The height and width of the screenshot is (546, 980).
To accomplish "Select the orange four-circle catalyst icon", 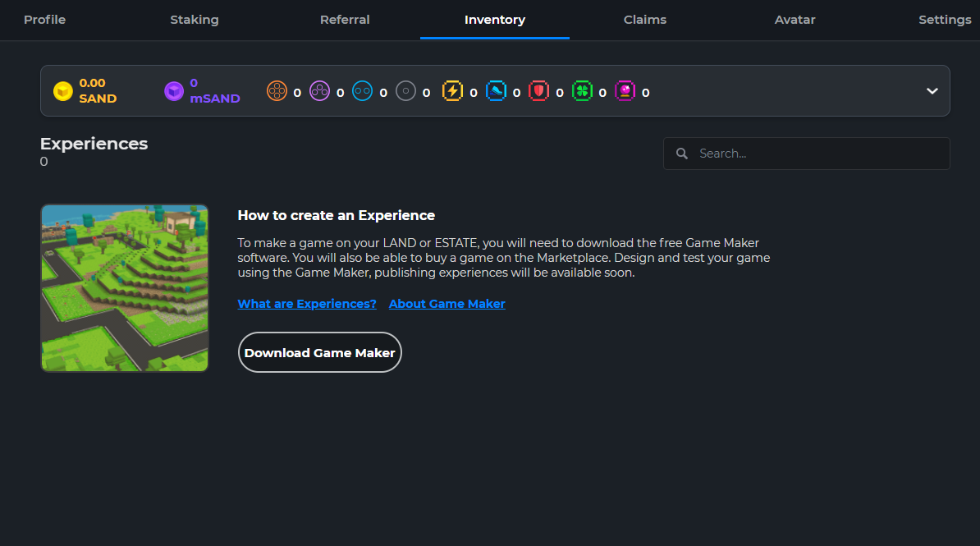I will [x=277, y=91].
